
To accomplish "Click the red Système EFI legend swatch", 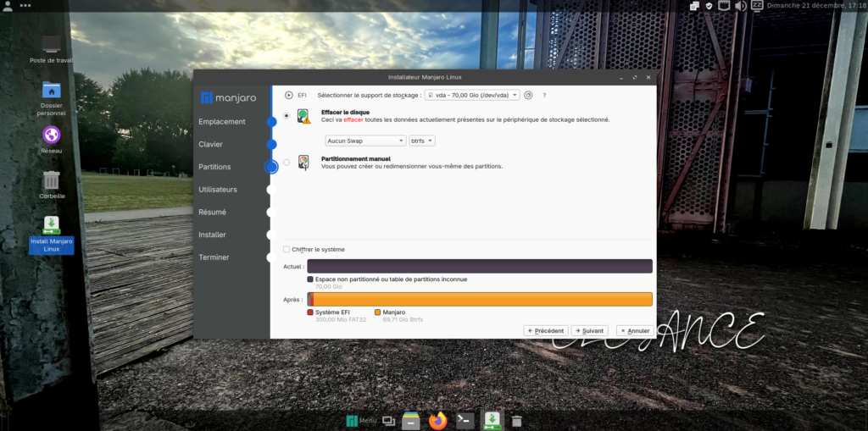I will [310, 312].
